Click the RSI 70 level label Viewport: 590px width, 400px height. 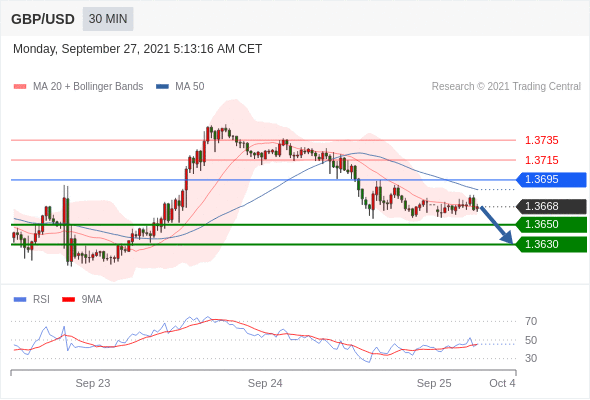point(531,321)
